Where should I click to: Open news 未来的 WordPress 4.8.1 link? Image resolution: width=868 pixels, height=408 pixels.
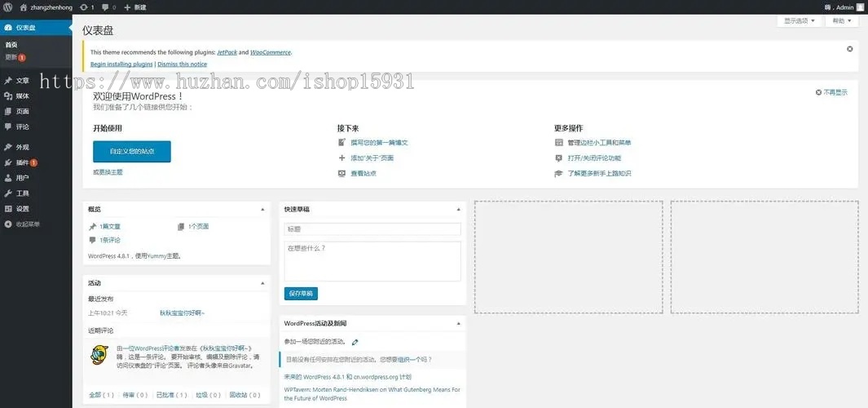(x=348, y=376)
